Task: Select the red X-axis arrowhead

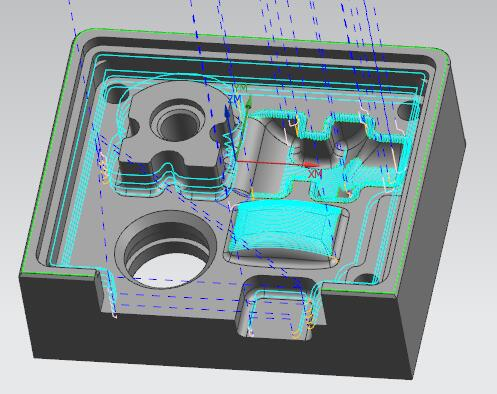Action: (311, 165)
